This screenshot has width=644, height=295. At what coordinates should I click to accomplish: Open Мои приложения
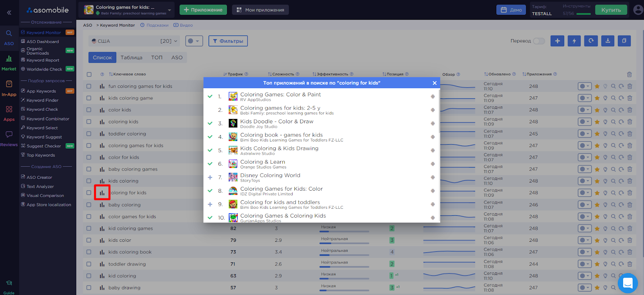tap(260, 10)
